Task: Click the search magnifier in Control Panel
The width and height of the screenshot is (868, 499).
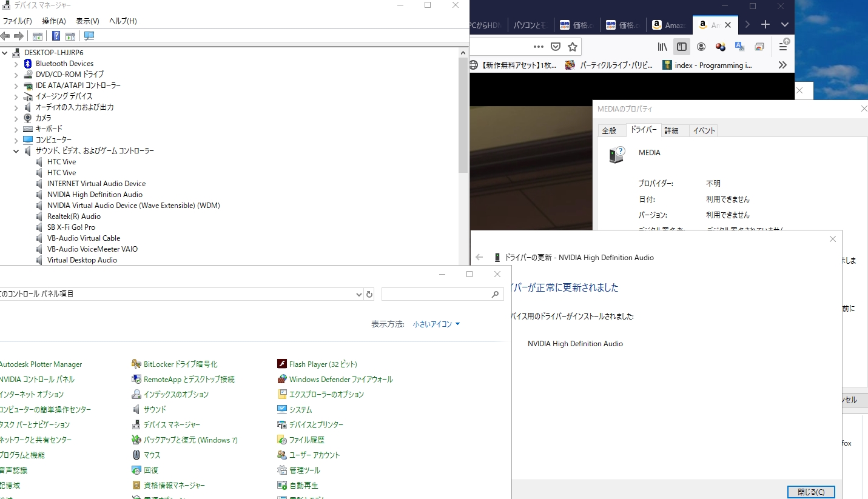Action: point(495,294)
